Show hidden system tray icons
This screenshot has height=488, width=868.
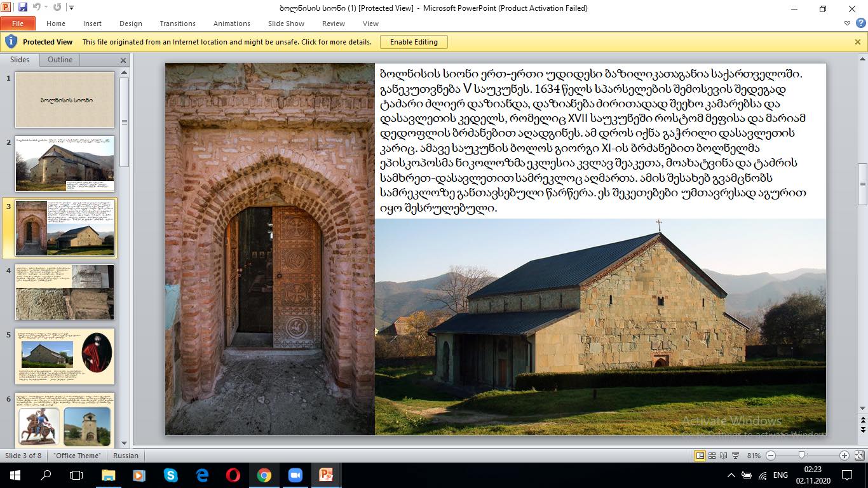click(731, 475)
